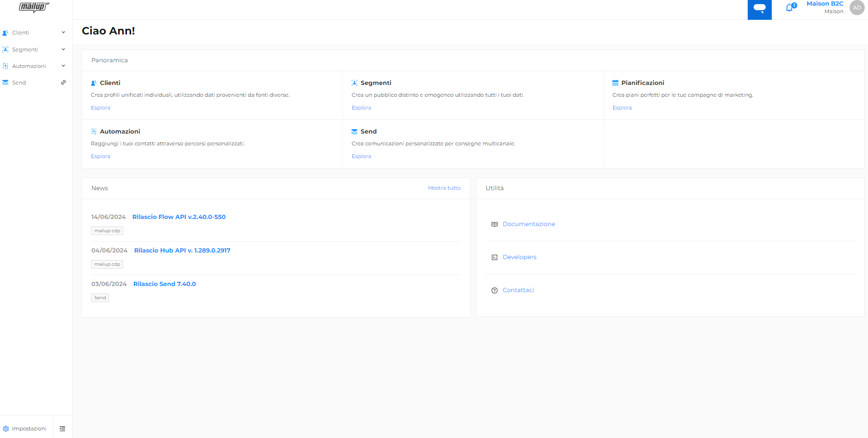The width and height of the screenshot is (868, 438).
Task: Click Esplora under Segmenti
Action: [x=361, y=108]
